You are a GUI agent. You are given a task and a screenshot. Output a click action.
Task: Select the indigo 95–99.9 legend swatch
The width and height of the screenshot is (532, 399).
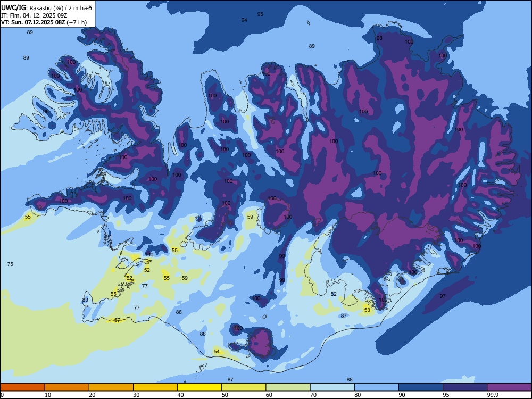coord(465,387)
